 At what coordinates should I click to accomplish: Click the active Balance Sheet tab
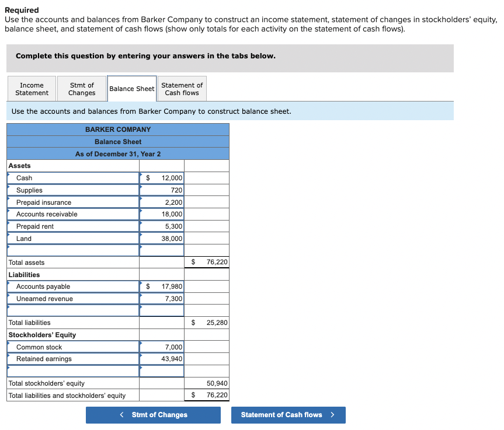(131, 88)
